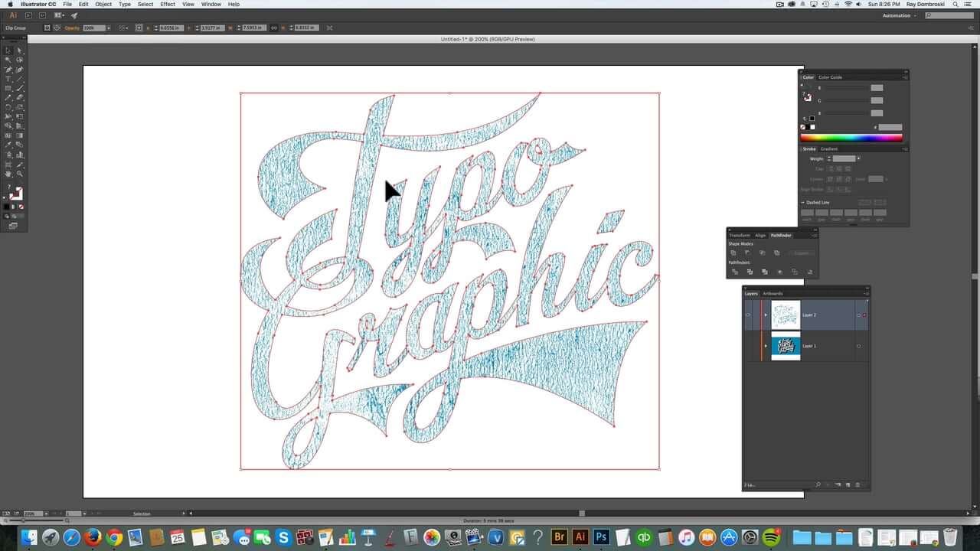
Task: Select the Zoom tool in the toolbox
Action: (19, 174)
